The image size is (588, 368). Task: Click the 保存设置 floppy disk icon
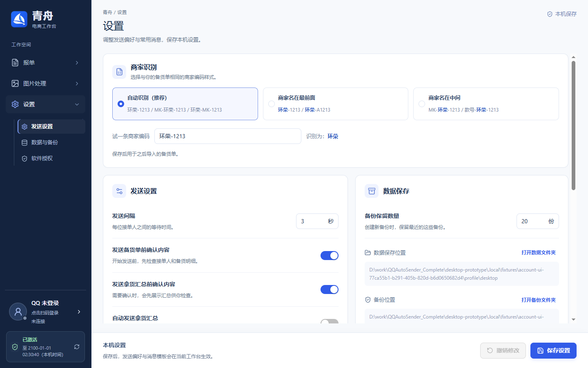(x=540, y=351)
